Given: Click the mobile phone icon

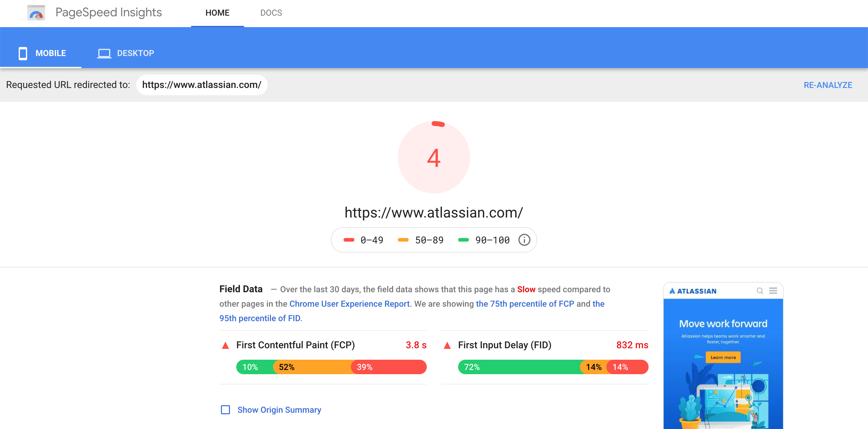Looking at the screenshot, I should point(23,53).
